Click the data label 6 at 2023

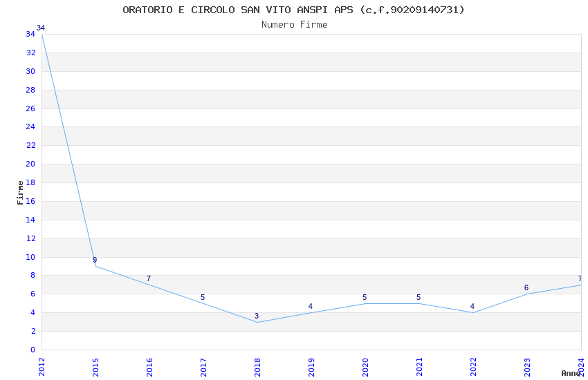click(526, 287)
